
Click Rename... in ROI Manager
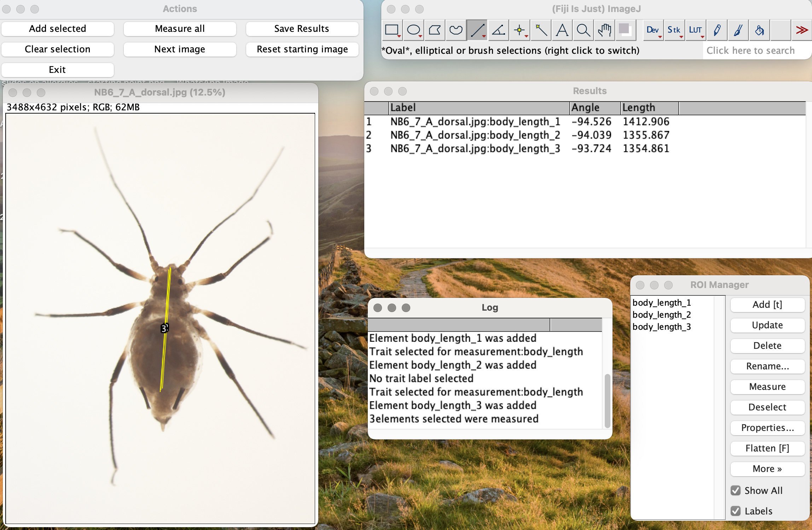coord(767,366)
